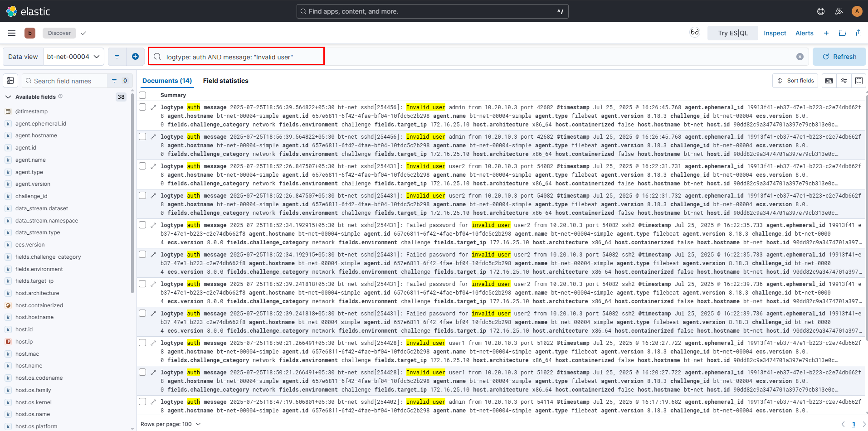Click the Try ES|QL button
The image size is (868, 431).
(733, 33)
